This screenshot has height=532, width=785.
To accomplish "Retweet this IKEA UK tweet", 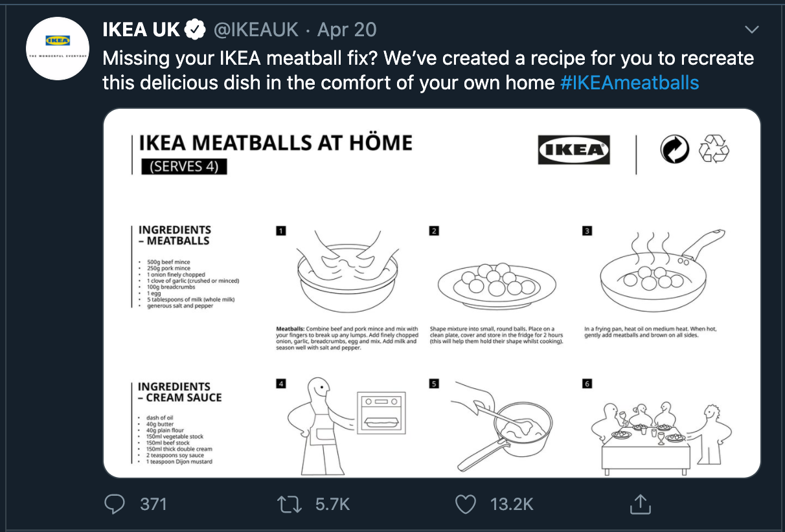I will (289, 504).
